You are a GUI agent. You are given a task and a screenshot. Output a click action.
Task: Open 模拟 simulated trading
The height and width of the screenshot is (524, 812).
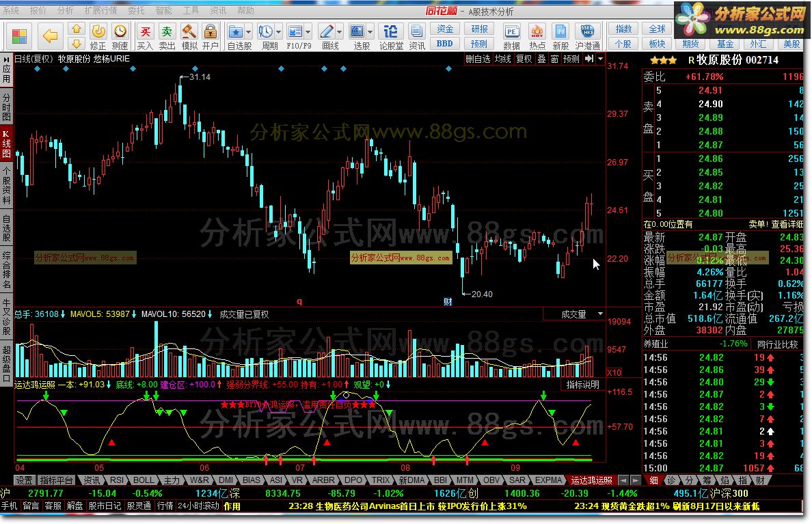[189, 37]
